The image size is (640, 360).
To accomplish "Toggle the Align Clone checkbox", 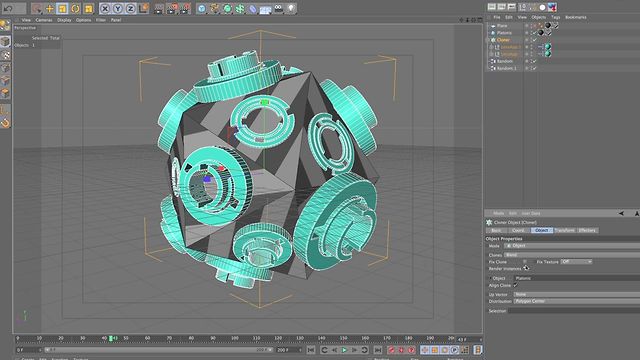I will coord(516,285).
